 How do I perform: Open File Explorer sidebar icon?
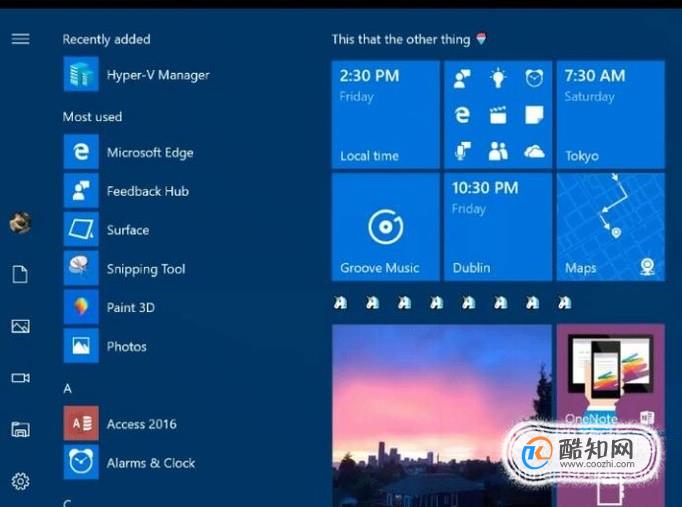click(x=20, y=430)
